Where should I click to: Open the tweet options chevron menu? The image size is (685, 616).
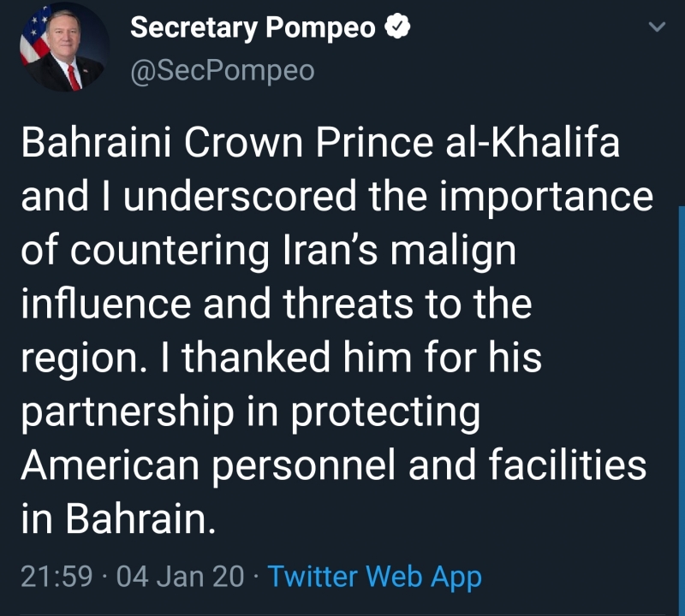[657, 27]
